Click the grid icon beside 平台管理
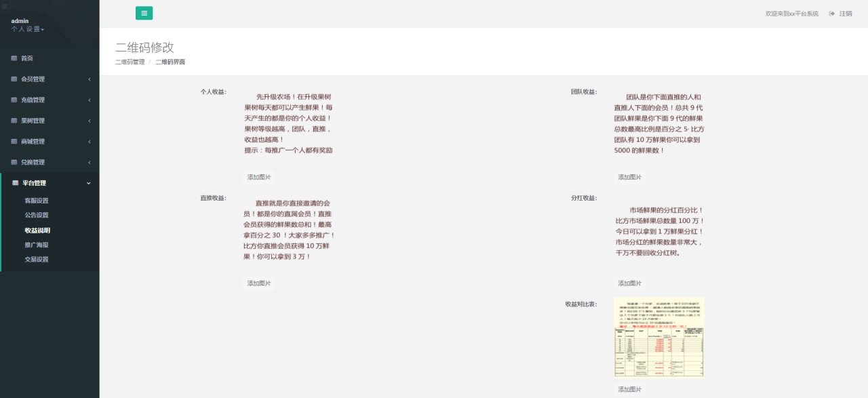The width and height of the screenshot is (868, 398). (16, 183)
